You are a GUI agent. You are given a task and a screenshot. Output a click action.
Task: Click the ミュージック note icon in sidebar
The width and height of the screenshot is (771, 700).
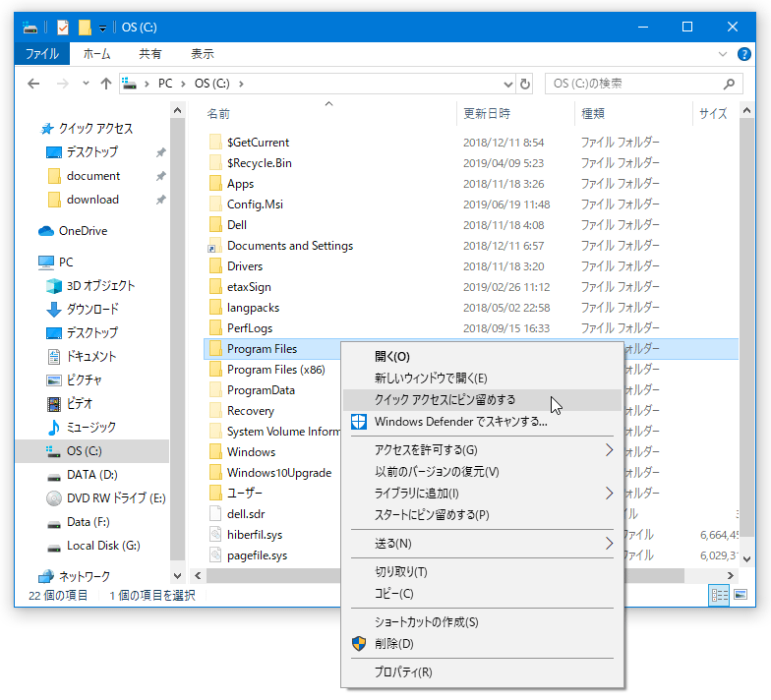tap(53, 428)
